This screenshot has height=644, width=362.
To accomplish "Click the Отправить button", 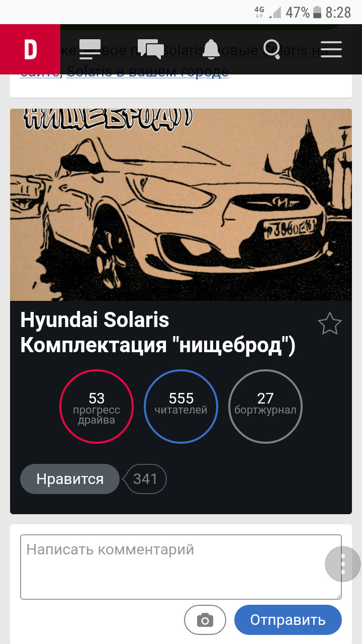I will [288, 619].
